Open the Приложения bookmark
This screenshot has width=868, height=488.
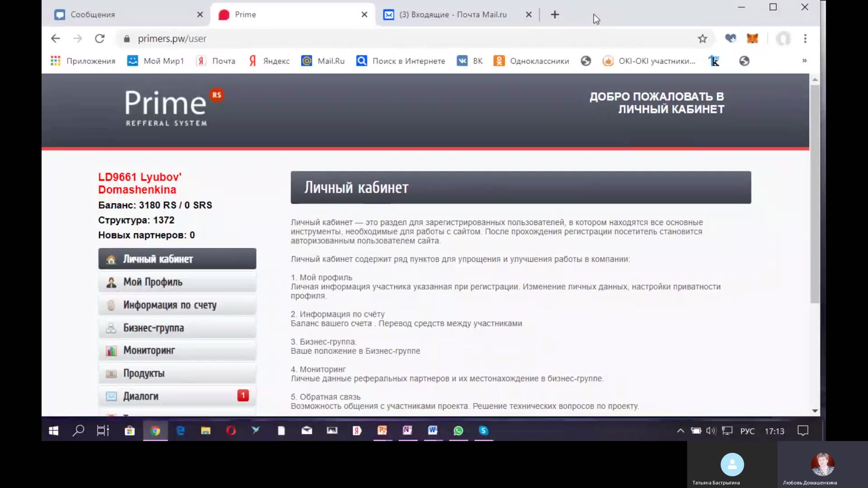pos(83,61)
